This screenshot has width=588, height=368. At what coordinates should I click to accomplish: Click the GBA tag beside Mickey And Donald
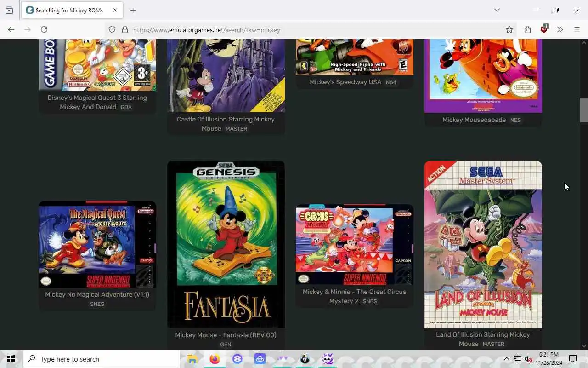click(126, 107)
